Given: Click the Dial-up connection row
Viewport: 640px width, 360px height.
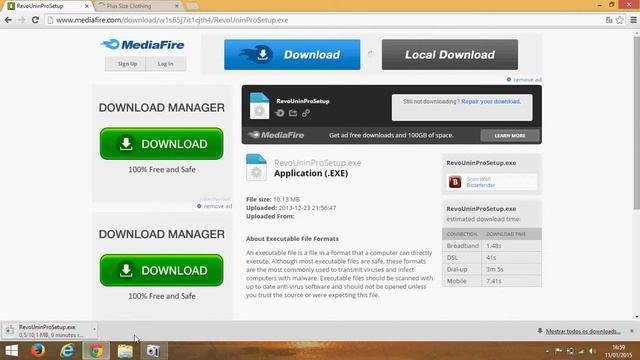Looking at the screenshot, I should click(x=492, y=269).
